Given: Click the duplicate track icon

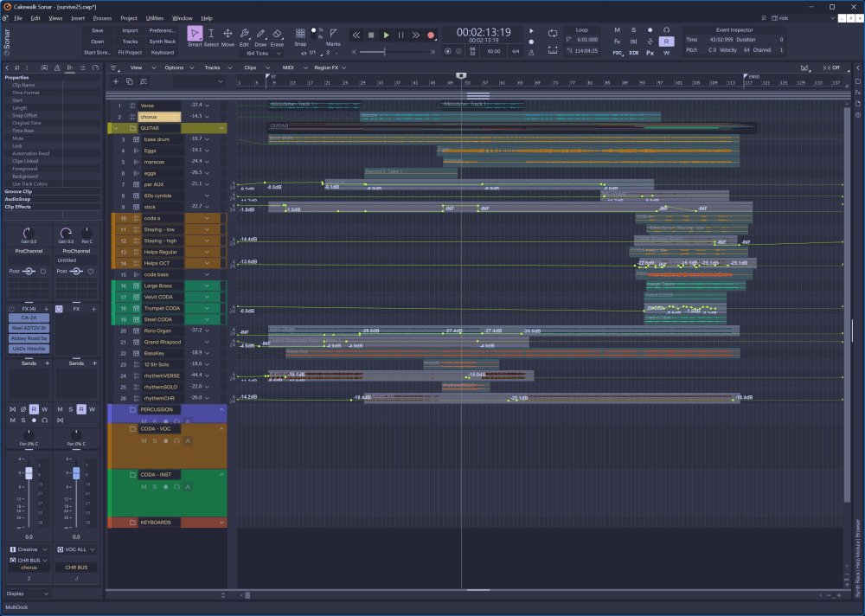Looking at the screenshot, I should [x=130, y=81].
